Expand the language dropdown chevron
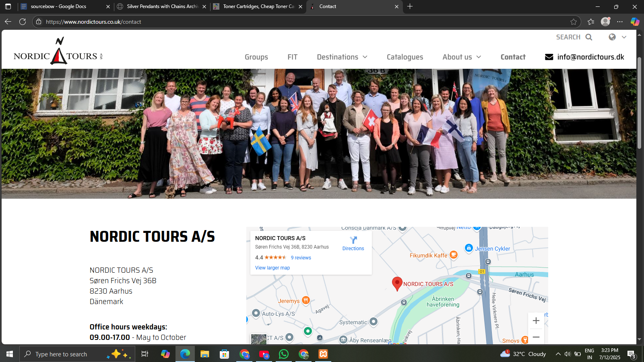The height and width of the screenshot is (362, 644). click(624, 37)
